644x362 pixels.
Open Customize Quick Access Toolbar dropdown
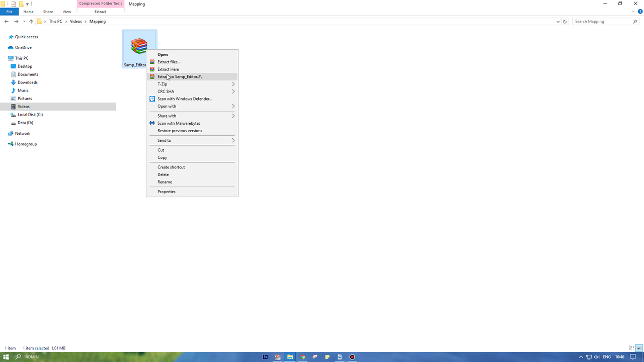pos(27,4)
